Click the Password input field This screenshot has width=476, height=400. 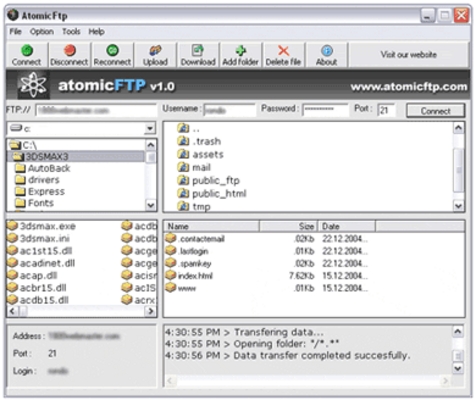(x=325, y=110)
